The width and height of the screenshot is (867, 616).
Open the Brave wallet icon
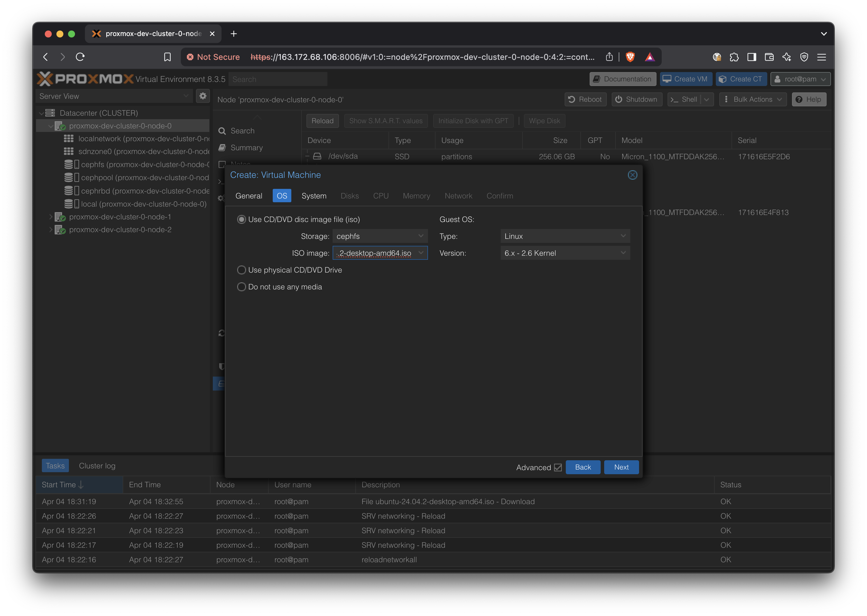[x=769, y=57]
